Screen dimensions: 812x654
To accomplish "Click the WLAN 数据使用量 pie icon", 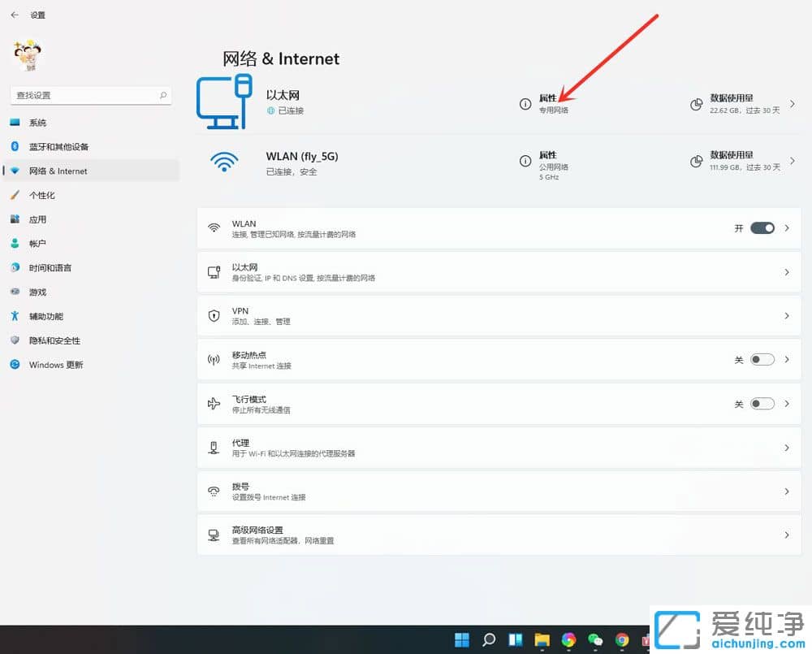I will click(697, 161).
